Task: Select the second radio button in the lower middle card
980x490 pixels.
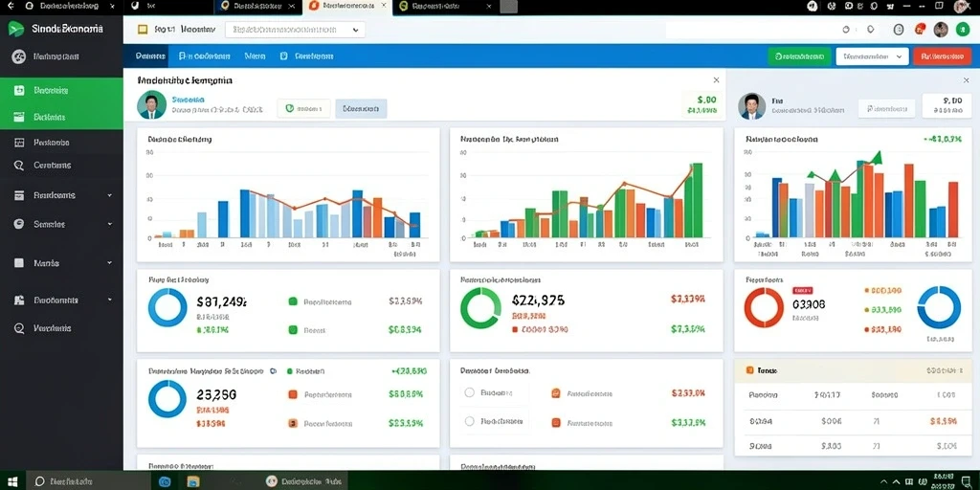Action: click(x=470, y=421)
